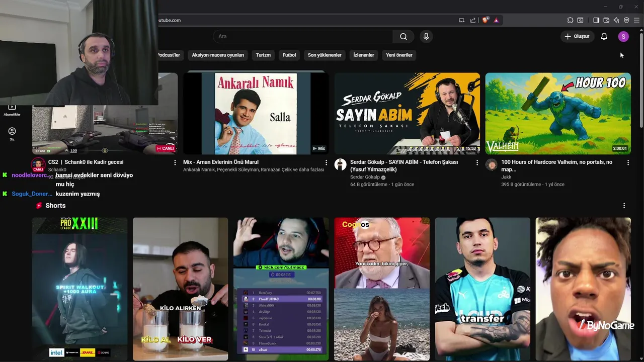
Task: Click the Jakk channel avatar
Action: (x=492, y=164)
